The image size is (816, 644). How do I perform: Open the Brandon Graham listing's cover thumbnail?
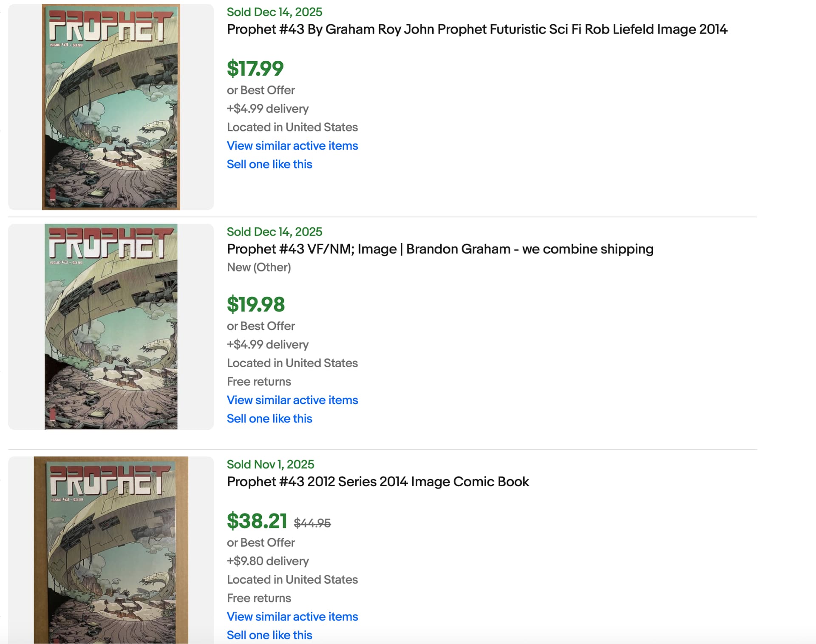111,326
